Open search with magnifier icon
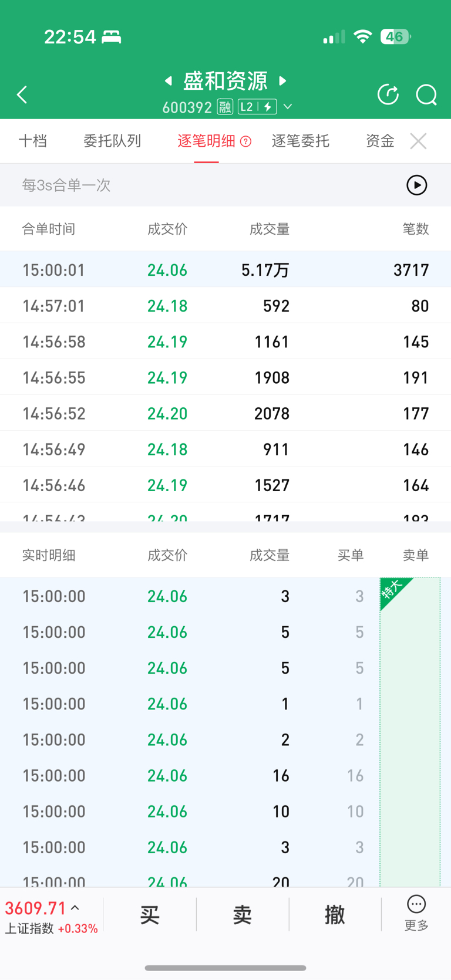Image resolution: width=451 pixels, height=980 pixels. coord(426,94)
